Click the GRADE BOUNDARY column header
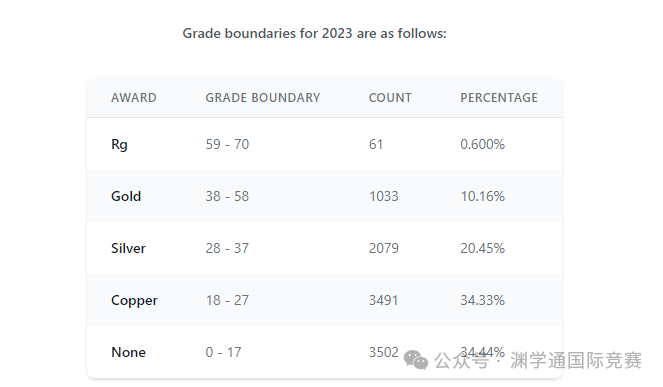The image size is (663, 387). (263, 98)
